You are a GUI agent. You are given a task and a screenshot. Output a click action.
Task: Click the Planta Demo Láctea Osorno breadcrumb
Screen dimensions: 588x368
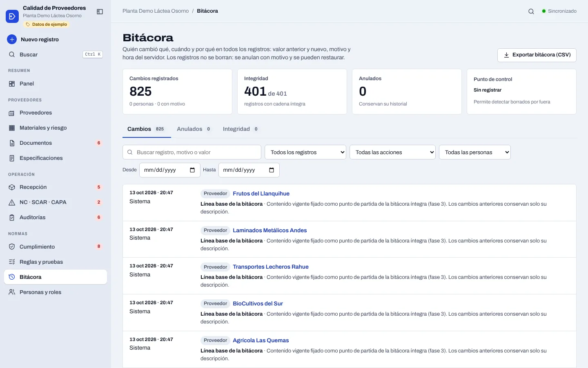(x=156, y=11)
